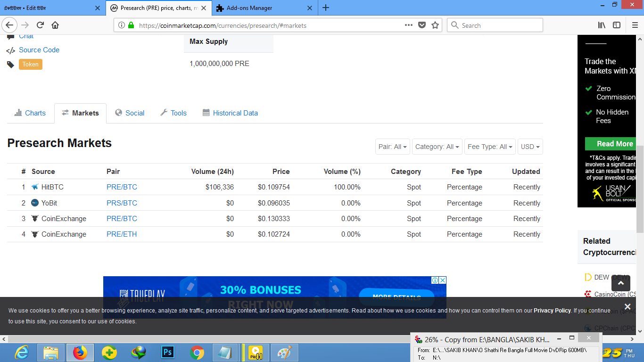This screenshot has height=362, width=644.
Task: Open the HitBTC PRE/BTC pair link
Action: 122,187
